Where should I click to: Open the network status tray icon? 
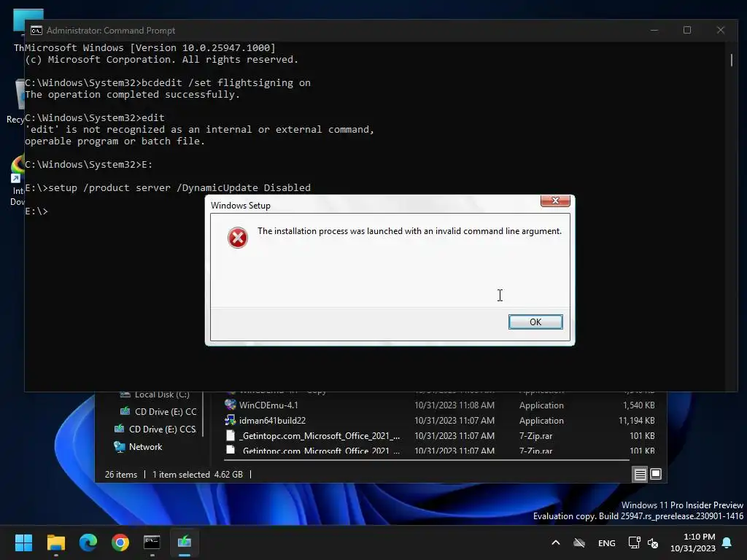click(x=634, y=542)
